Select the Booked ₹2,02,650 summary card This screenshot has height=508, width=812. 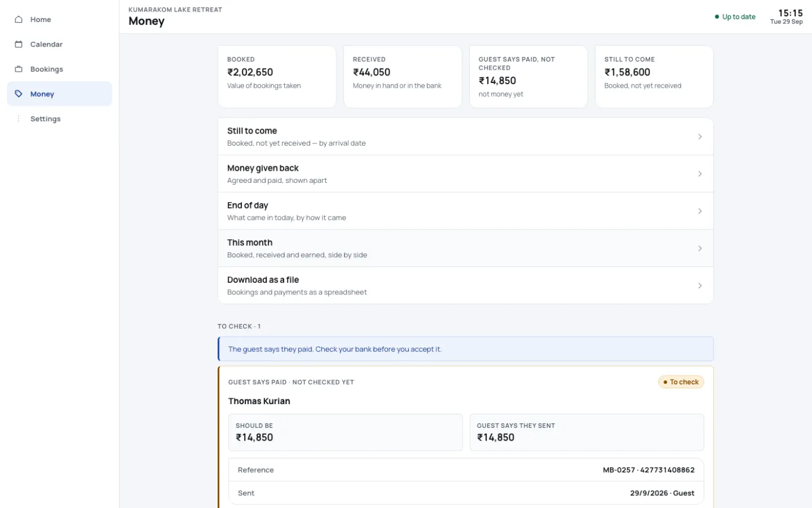tap(277, 77)
